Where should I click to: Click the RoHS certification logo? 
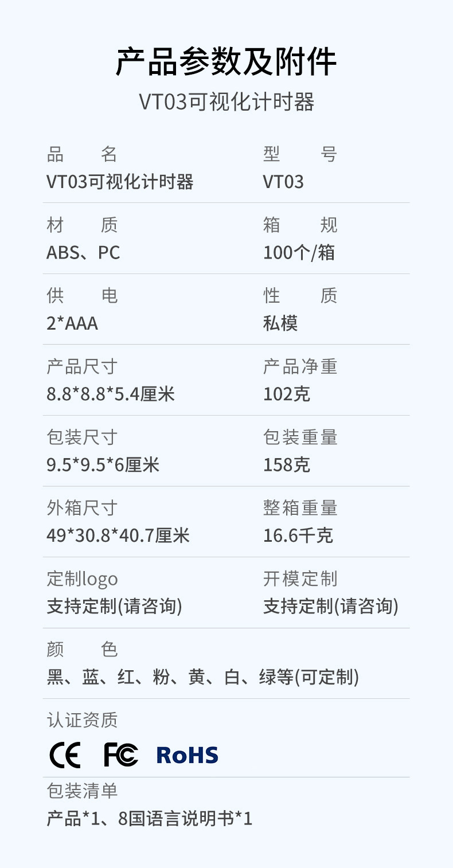[x=187, y=755]
